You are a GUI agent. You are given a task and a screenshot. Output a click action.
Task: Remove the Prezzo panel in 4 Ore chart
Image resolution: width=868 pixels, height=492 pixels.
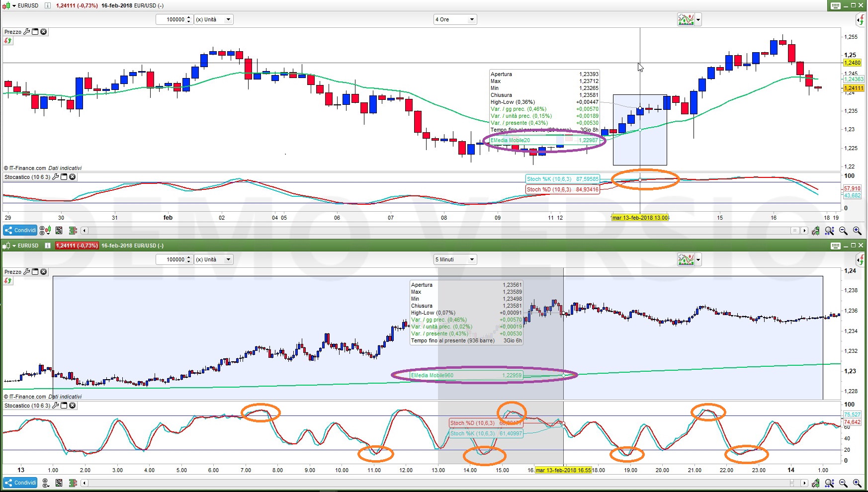tap(44, 32)
